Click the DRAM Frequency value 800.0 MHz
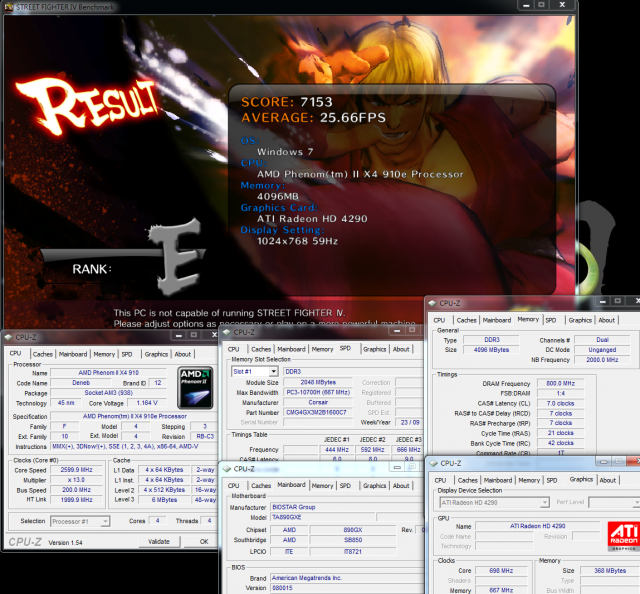 point(560,383)
